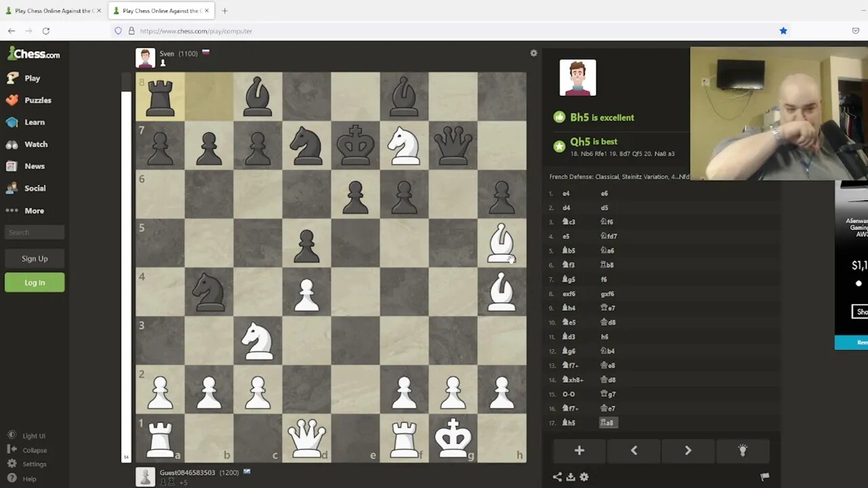Click the black king on e7

(355, 145)
